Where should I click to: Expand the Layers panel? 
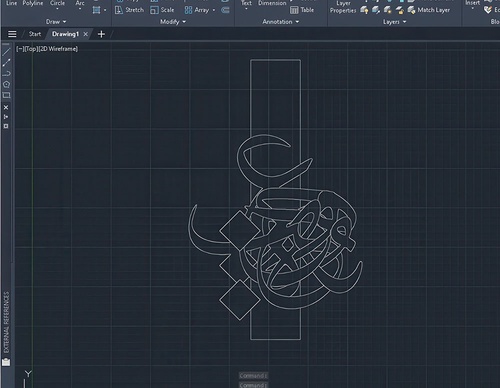[x=395, y=22]
